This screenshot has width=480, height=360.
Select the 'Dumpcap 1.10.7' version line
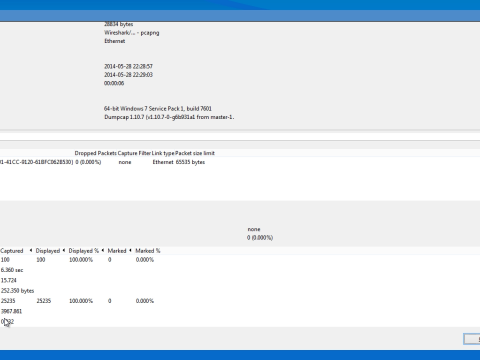tap(169, 117)
